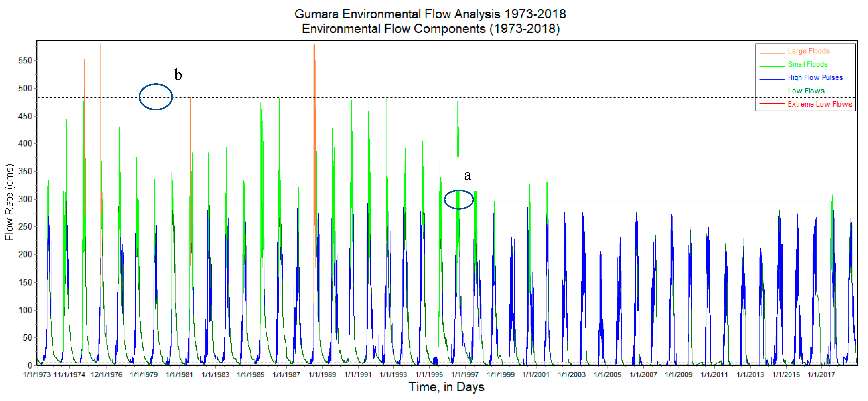Viewport: 868px width, 401px height.
Task: Click the red Extreme Low Flows swatch
Action: click(x=772, y=104)
